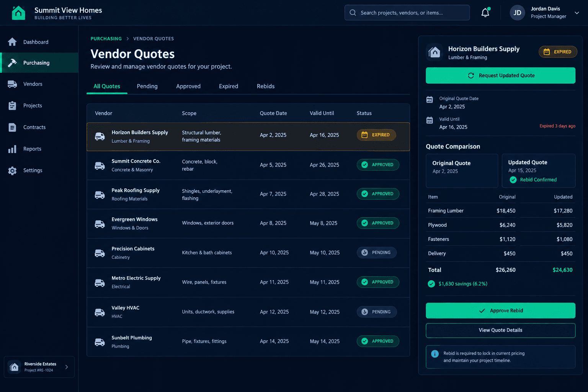
Task: Select the Peak Roofing Supply vendor name
Action: (x=136, y=190)
